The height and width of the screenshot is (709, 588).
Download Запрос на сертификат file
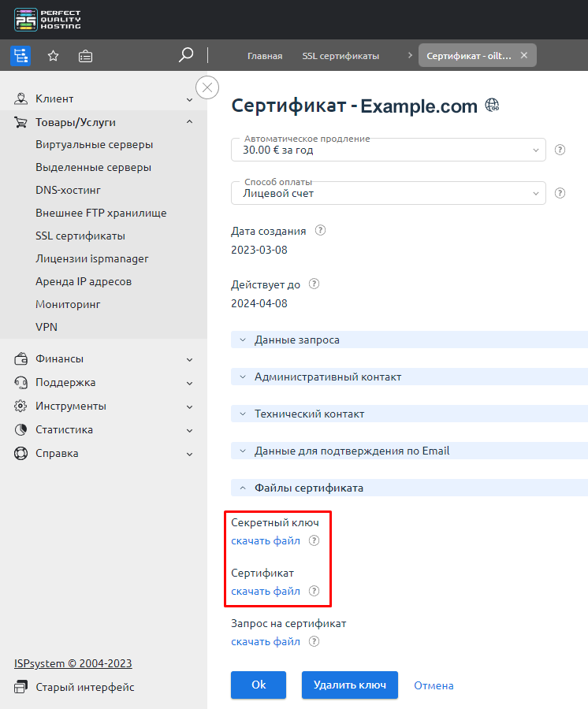coord(266,641)
